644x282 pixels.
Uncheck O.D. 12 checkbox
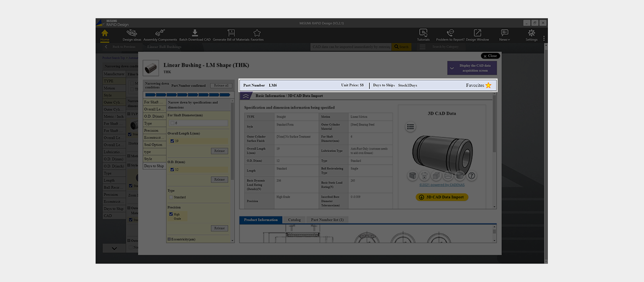(172, 169)
